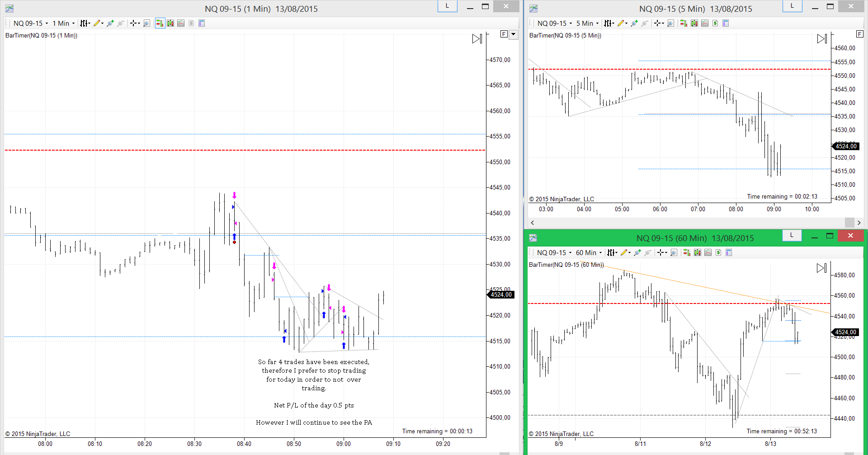The width and height of the screenshot is (868, 455).
Task: Open chart Properties in 60 Min window
Action: (729, 252)
